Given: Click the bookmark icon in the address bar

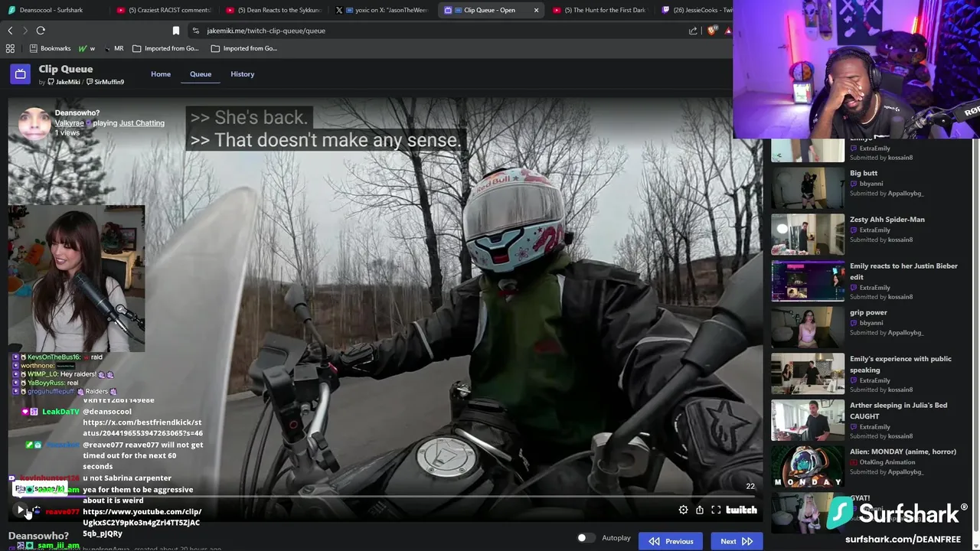Looking at the screenshot, I should point(176,31).
